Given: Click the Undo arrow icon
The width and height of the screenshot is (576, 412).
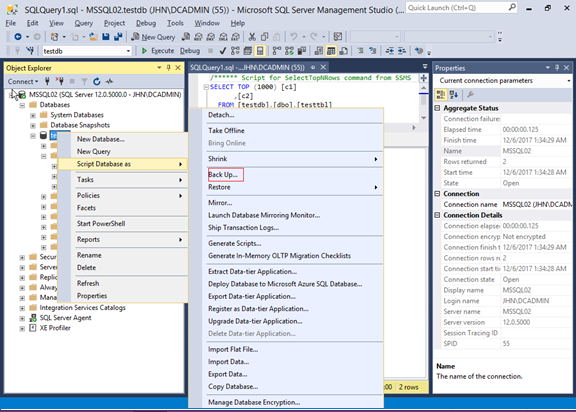Looking at the screenshot, I should point(294,37).
